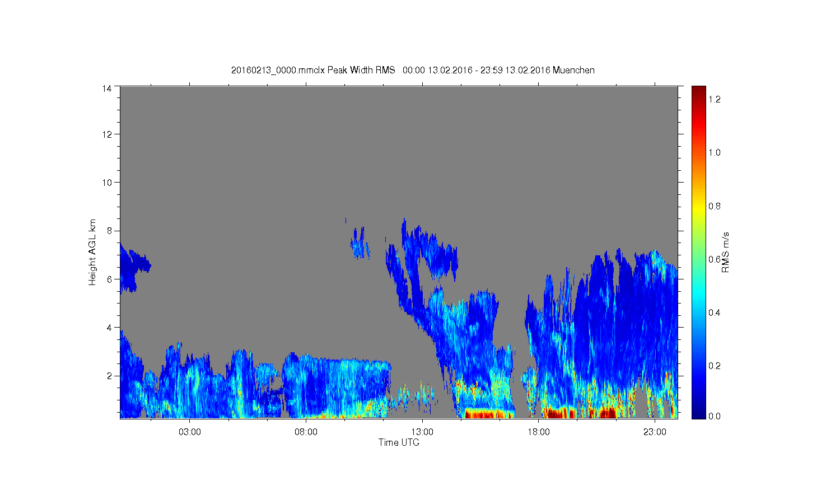Click the 'Muenchen' word in the title
Viewport: 840px width, 504px height.
point(573,70)
